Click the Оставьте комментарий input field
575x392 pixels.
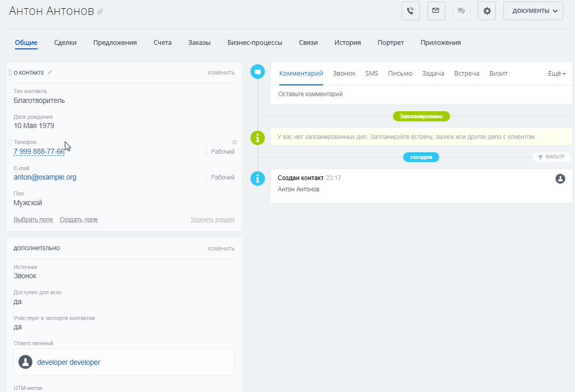[421, 94]
